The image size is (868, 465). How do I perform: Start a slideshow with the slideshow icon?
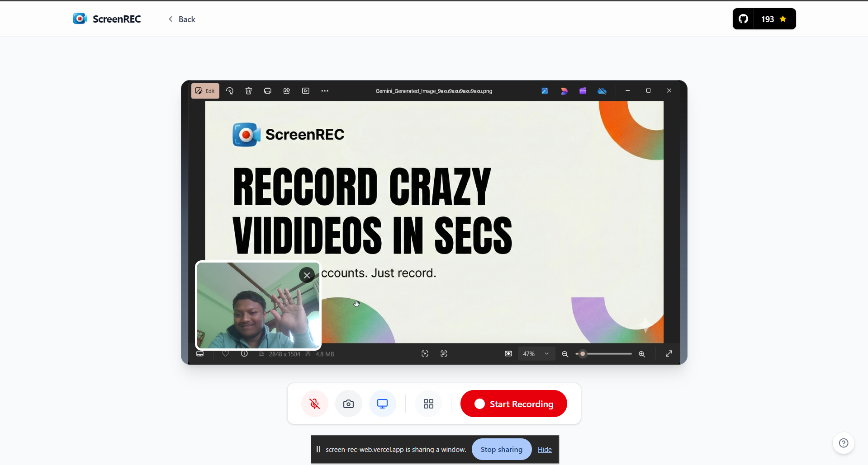coord(306,90)
